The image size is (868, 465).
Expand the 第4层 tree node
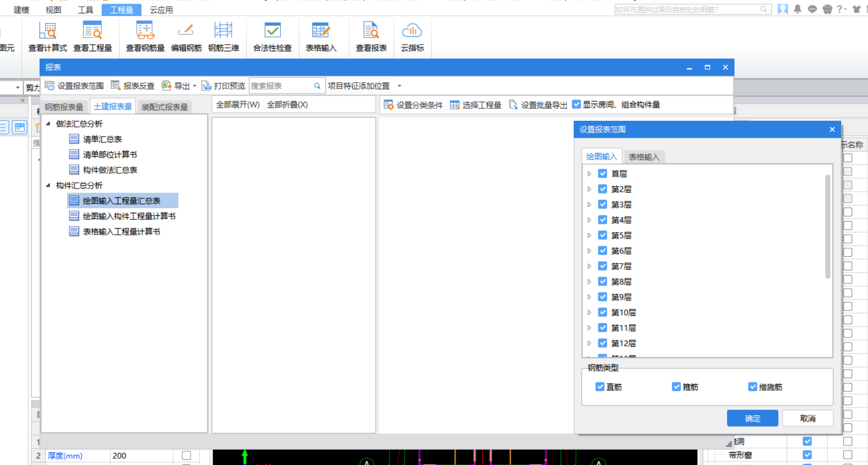pyautogui.click(x=589, y=220)
